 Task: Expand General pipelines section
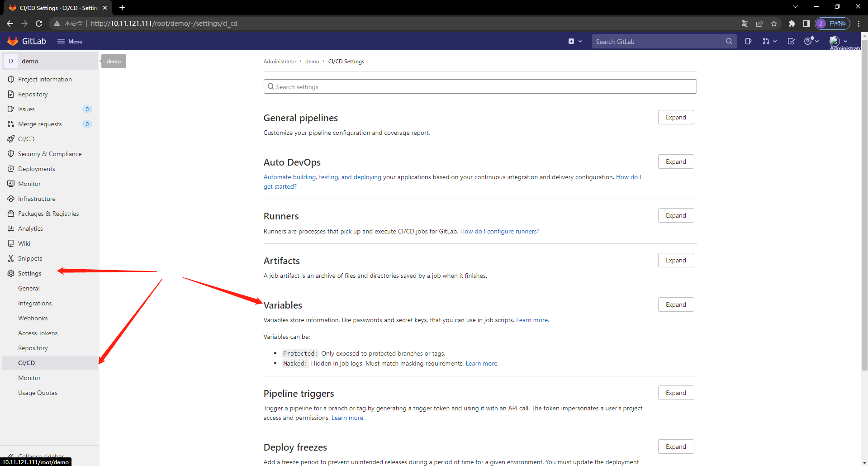click(676, 117)
